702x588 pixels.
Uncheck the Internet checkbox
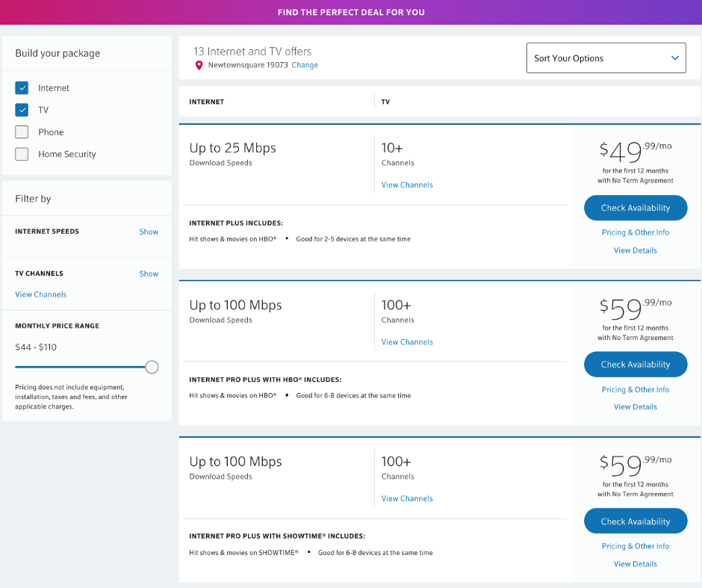(22, 88)
